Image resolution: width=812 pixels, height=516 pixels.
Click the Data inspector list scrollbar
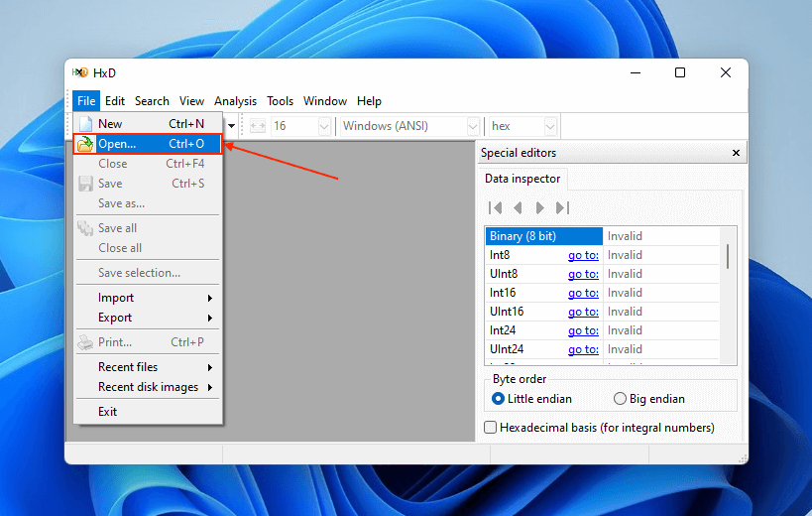(x=729, y=256)
